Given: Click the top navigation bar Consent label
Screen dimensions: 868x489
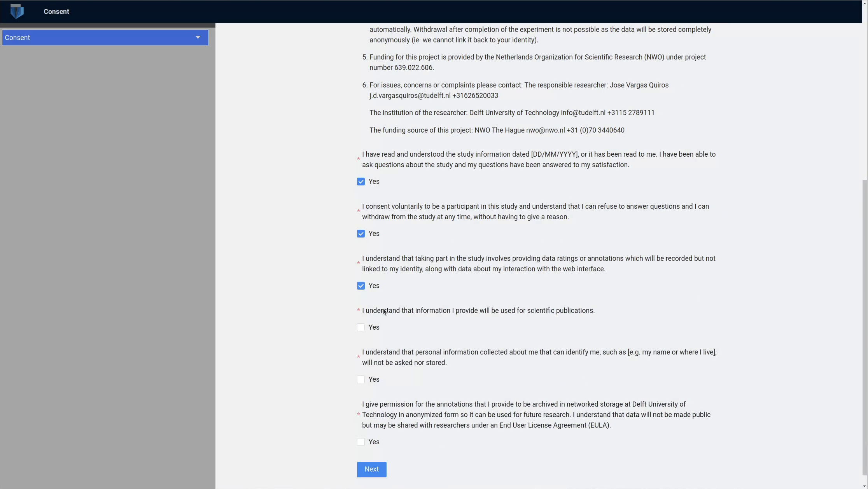Looking at the screenshot, I should [x=57, y=11].
